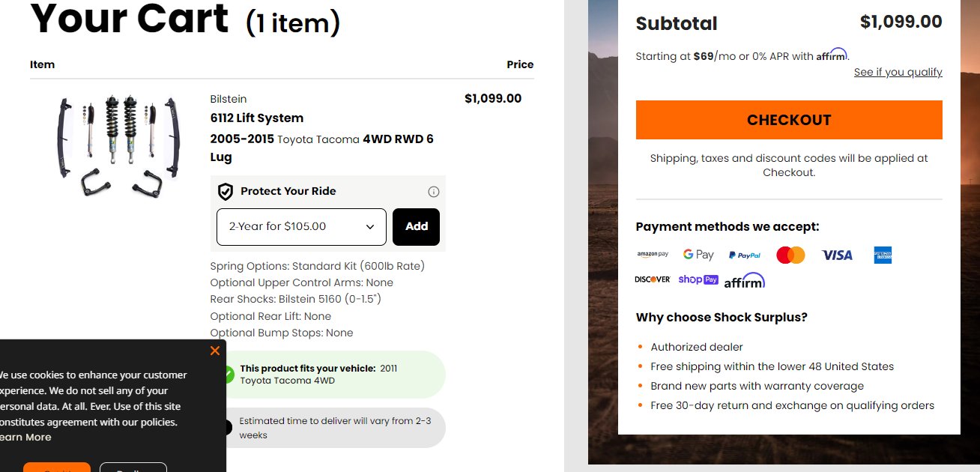Click the Mastercard logo icon
Image resolution: width=980 pixels, height=472 pixels.
pyautogui.click(x=790, y=255)
